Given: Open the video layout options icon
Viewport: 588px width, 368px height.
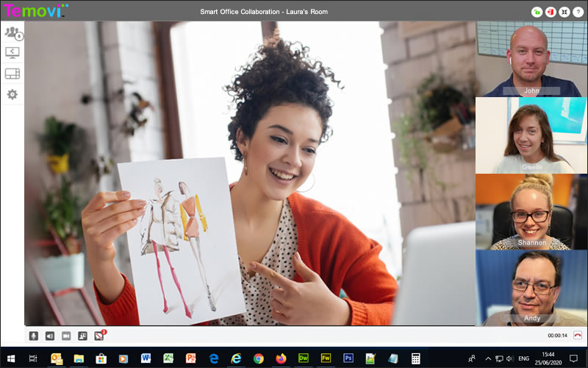Looking at the screenshot, I should tap(12, 73).
